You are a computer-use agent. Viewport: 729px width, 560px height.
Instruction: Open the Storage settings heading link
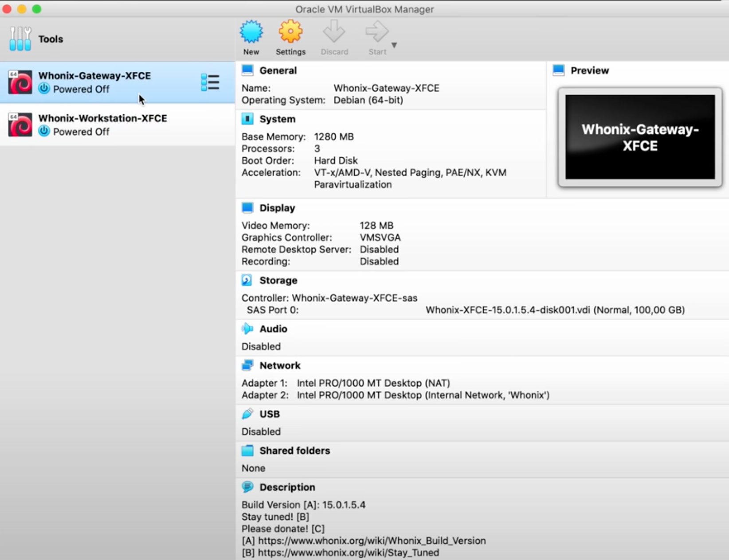[x=278, y=280]
